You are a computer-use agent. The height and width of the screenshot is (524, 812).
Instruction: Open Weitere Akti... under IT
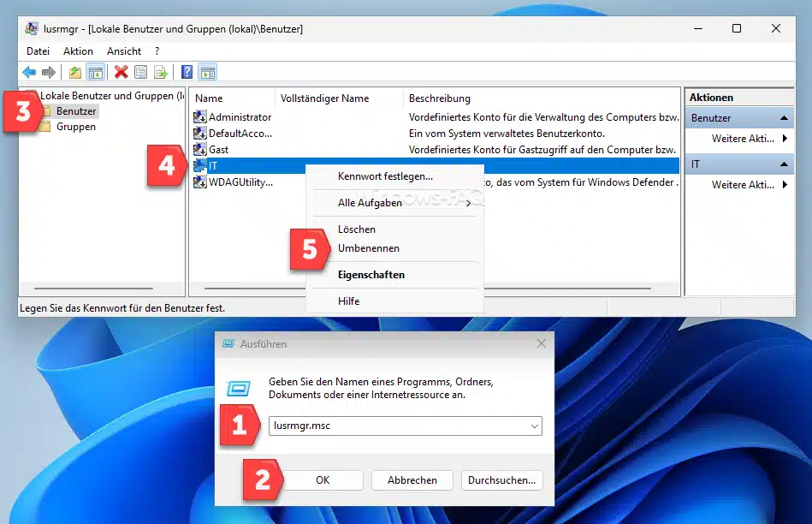[749, 185]
